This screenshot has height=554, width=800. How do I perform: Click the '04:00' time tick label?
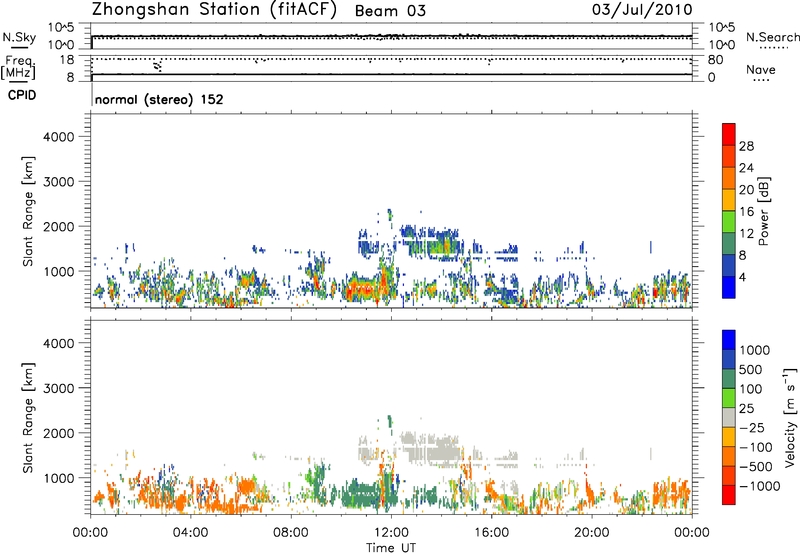click(190, 533)
